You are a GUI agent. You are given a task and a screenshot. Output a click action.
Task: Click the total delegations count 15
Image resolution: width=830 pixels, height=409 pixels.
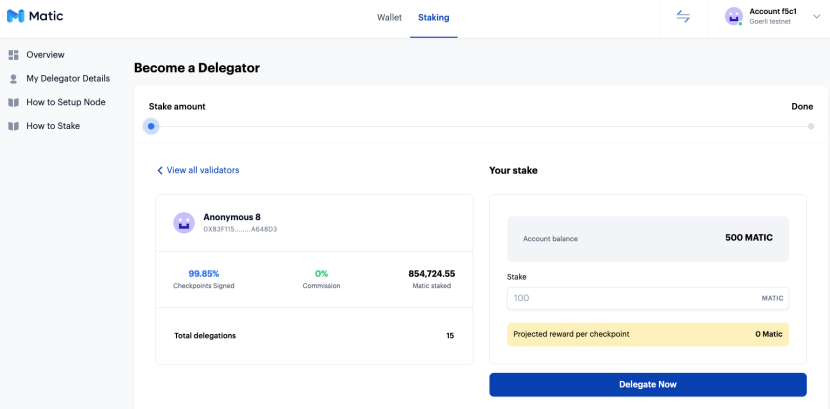[x=450, y=335]
